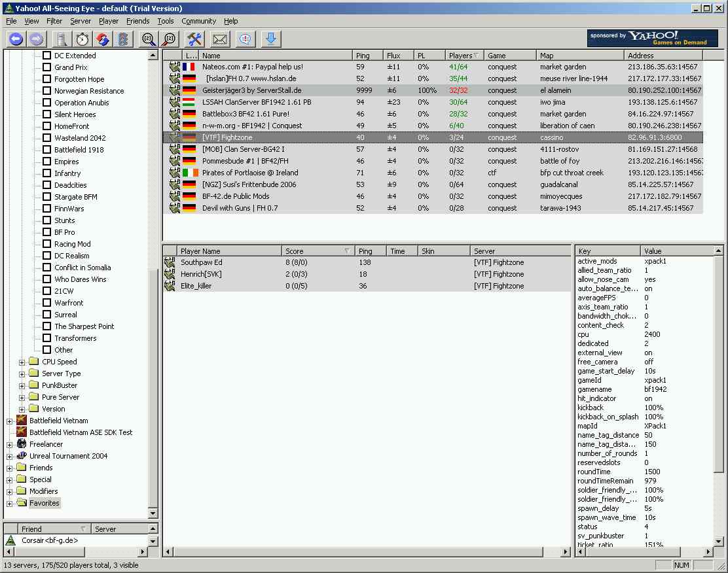The image size is (728, 573).
Task: Sort the rules list by Key column header
Action: pyautogui.click(x=608, y=251)
